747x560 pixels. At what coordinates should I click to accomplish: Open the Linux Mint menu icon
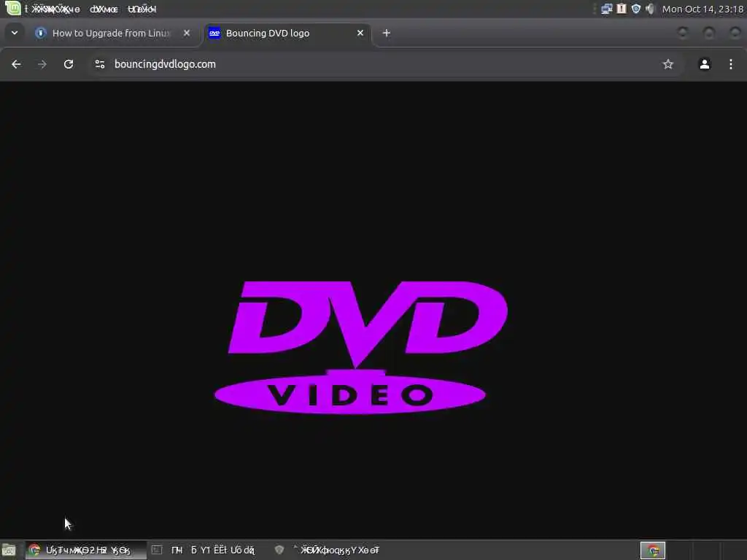pos(12,8)
